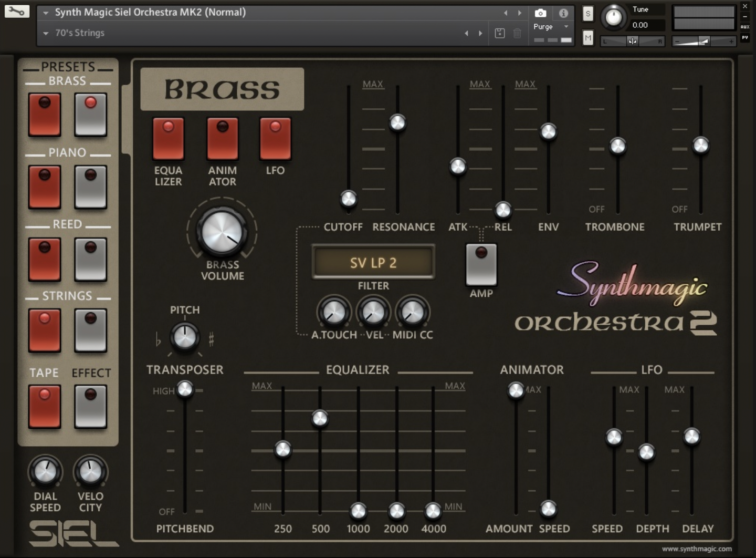Open the snapshot camera icon
This screenshot has height=558, width=756.
(x=540, y=13)
